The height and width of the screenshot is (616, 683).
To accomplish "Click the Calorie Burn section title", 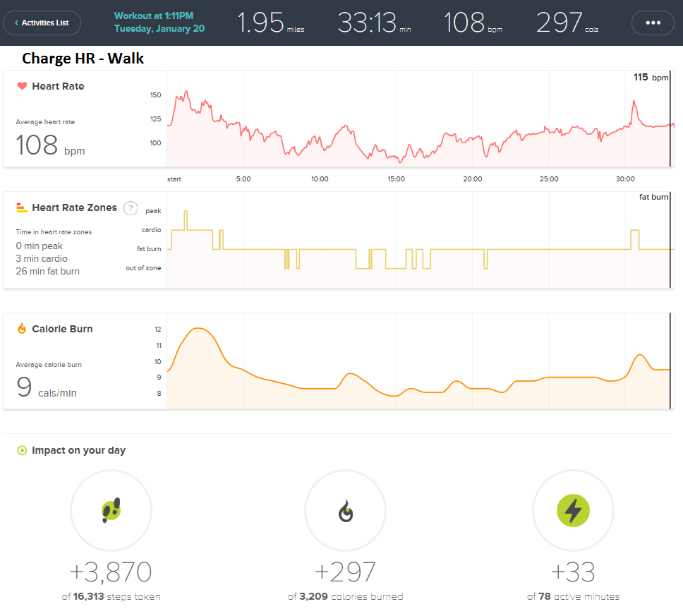I will [x=62, y=329].
